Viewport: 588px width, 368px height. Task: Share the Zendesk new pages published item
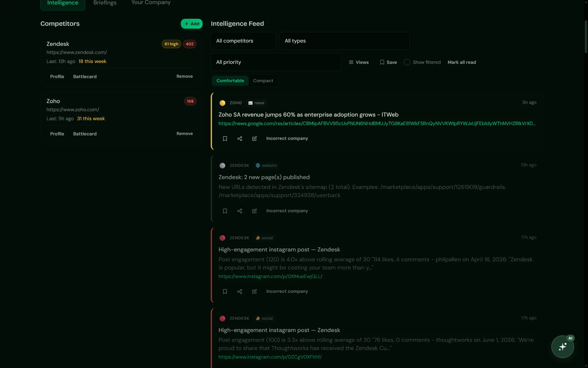pyautogui.click(x=240, y=211)
